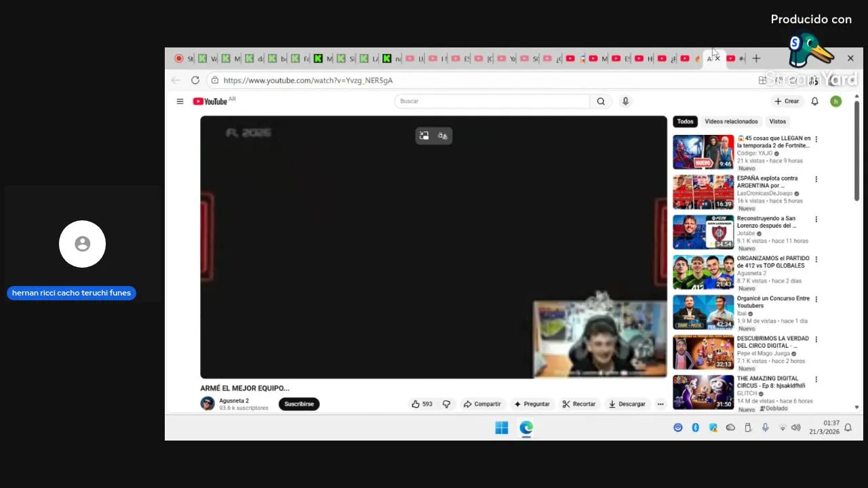Open options for Reconstruyendo a San Lorenzo video
The width and height of the screenshot is (868, 488).
[816, 219]
